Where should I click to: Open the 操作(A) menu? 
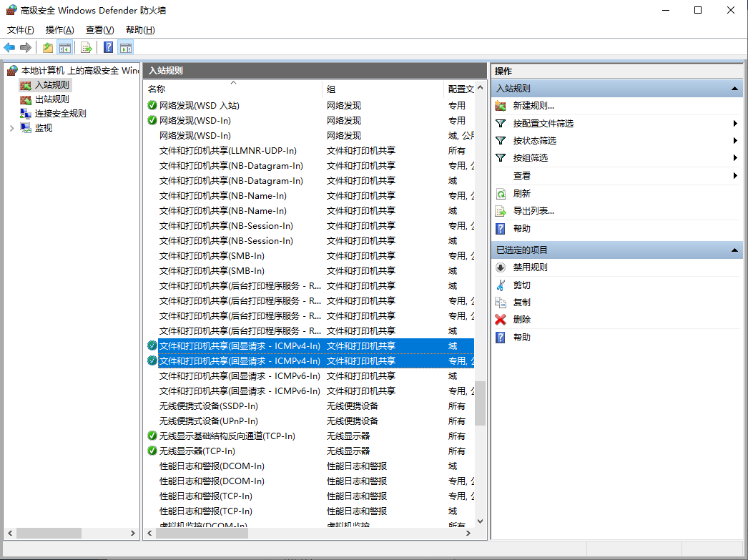tap(59, 30)
